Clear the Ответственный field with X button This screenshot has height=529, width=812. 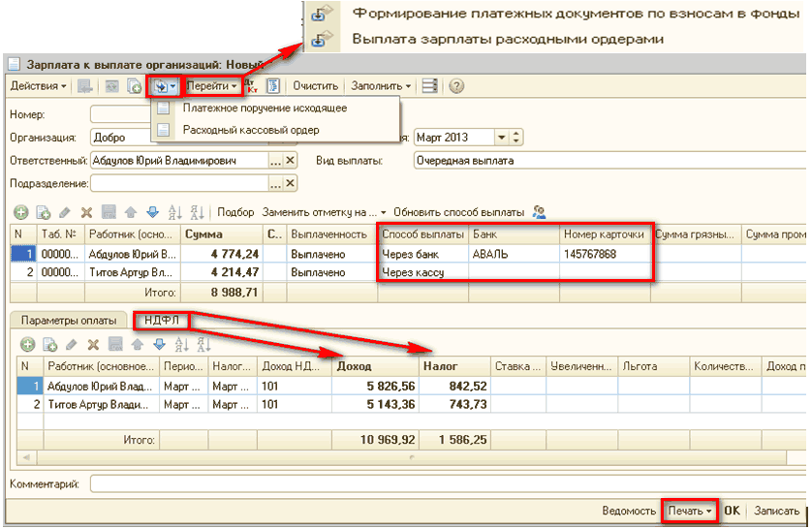point(291,161)
